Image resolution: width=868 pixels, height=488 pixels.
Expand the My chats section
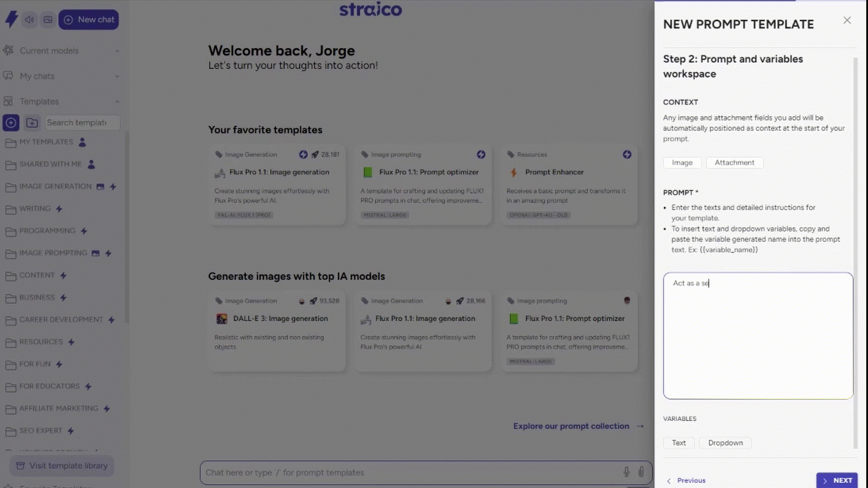[x=61, y=76]
